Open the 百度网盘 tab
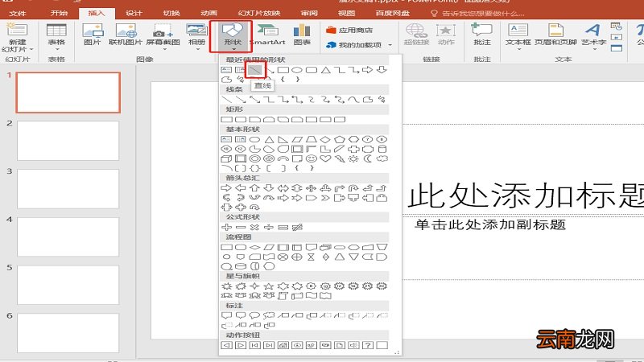 (393, 13)
